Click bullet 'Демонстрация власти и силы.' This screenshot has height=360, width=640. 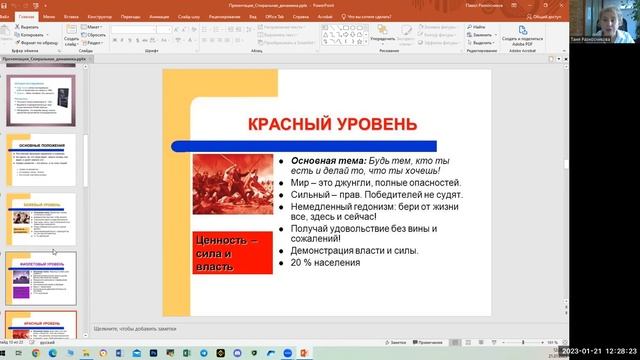(354, 251)
